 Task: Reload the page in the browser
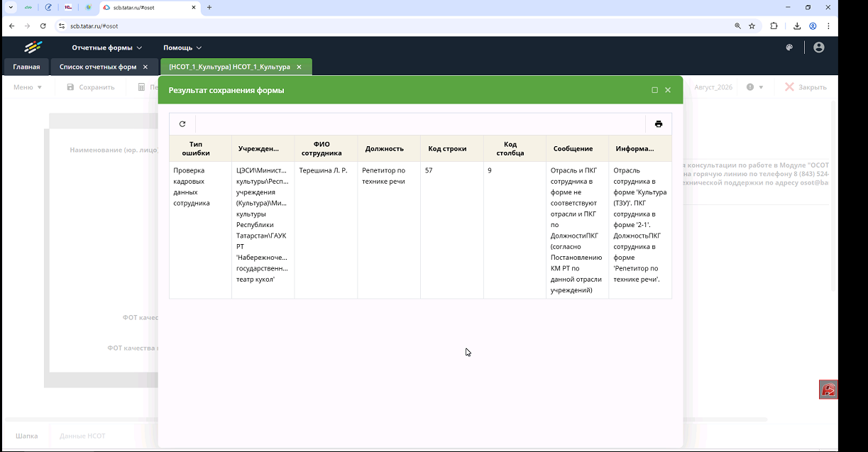[x=43, y=26]
